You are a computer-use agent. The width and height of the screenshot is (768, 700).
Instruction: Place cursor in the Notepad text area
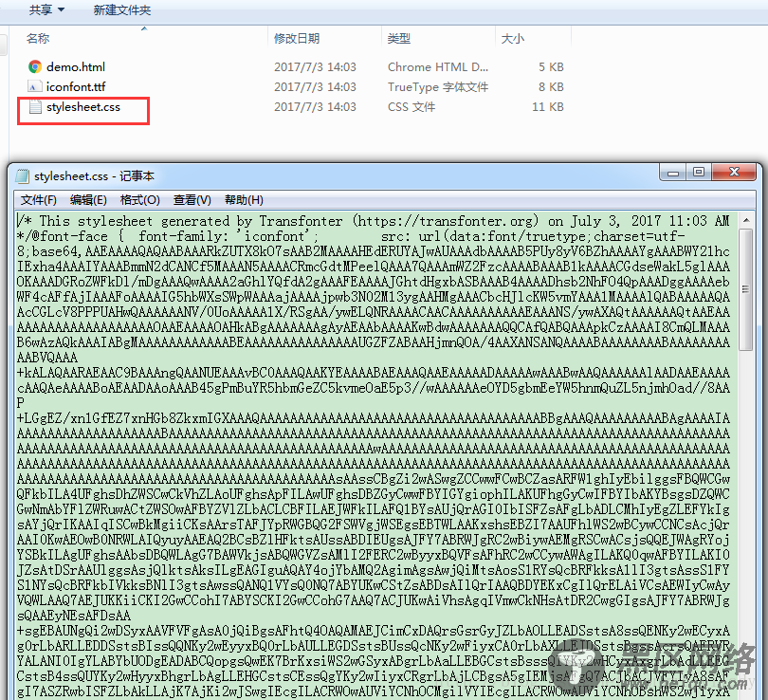[x=376, y=455]
